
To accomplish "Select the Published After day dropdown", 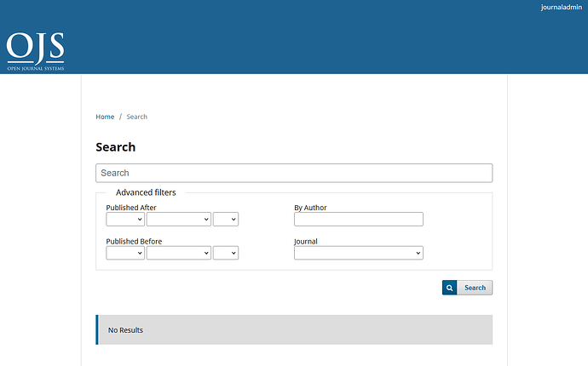I will point(226,220).
